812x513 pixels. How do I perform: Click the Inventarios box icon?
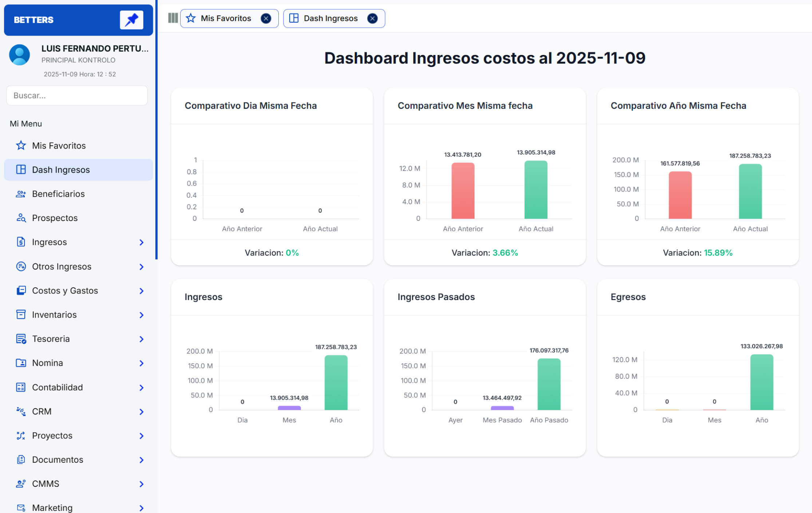tap(21, 315)
